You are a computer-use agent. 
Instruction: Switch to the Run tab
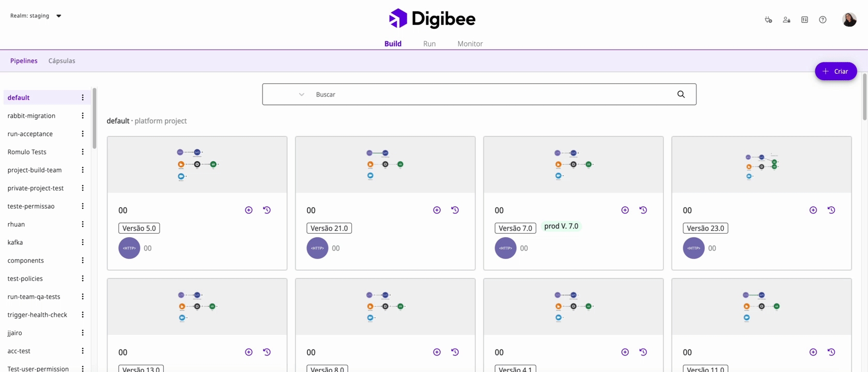point(429,44)
